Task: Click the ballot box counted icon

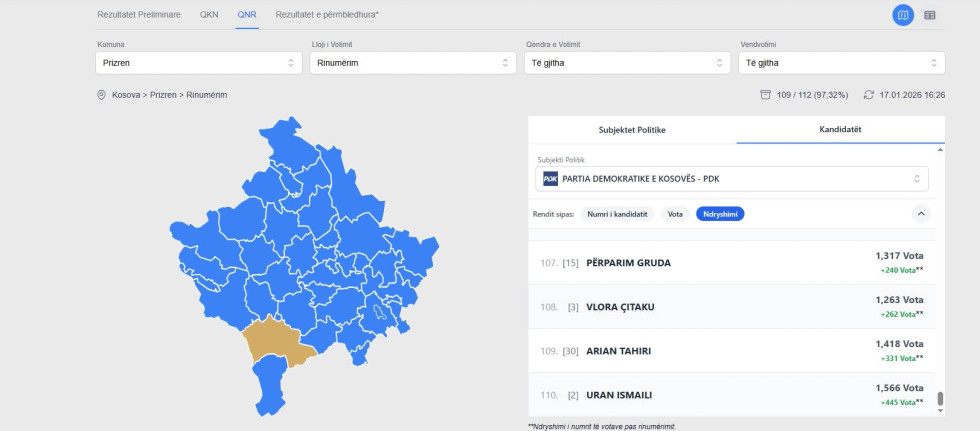Action: pyautogui.click(x=765, y=95)
